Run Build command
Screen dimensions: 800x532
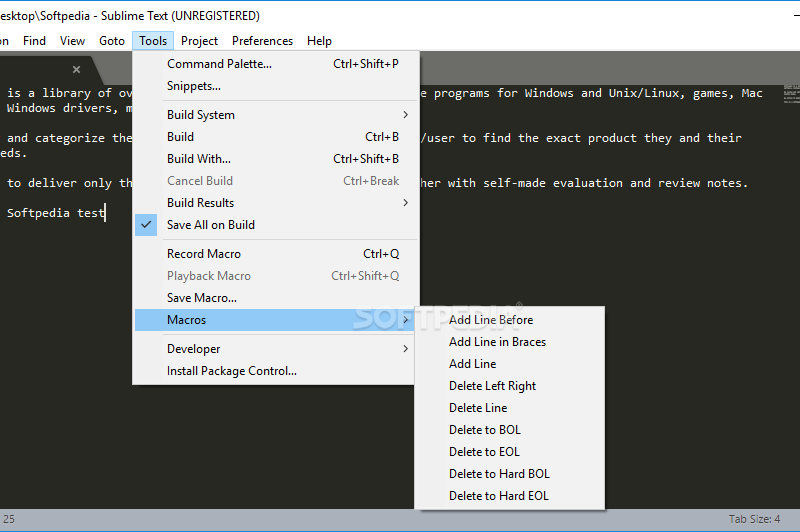(276, 137)
